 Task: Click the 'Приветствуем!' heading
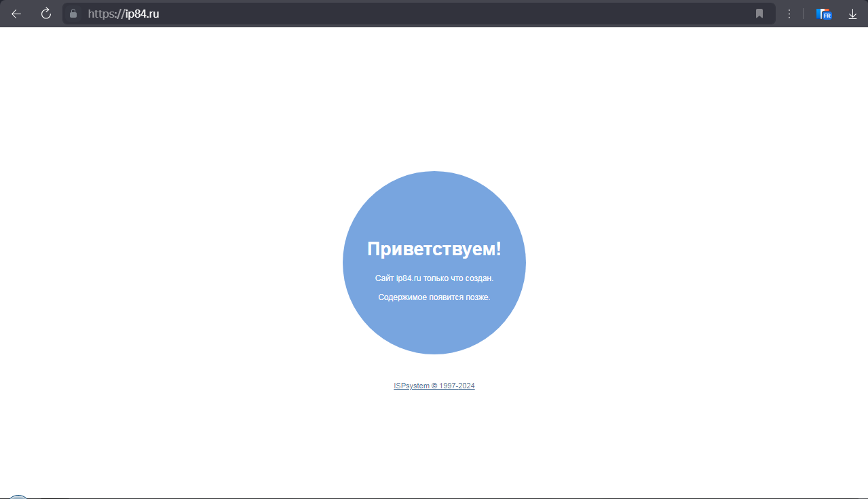pyautogui.click(x=434, y=249)
